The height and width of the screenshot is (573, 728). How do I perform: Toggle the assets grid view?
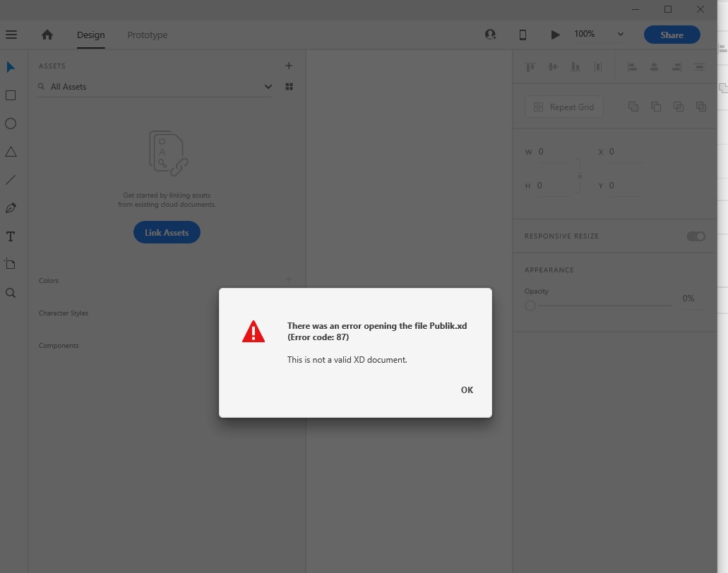click(x=289, y=86)
